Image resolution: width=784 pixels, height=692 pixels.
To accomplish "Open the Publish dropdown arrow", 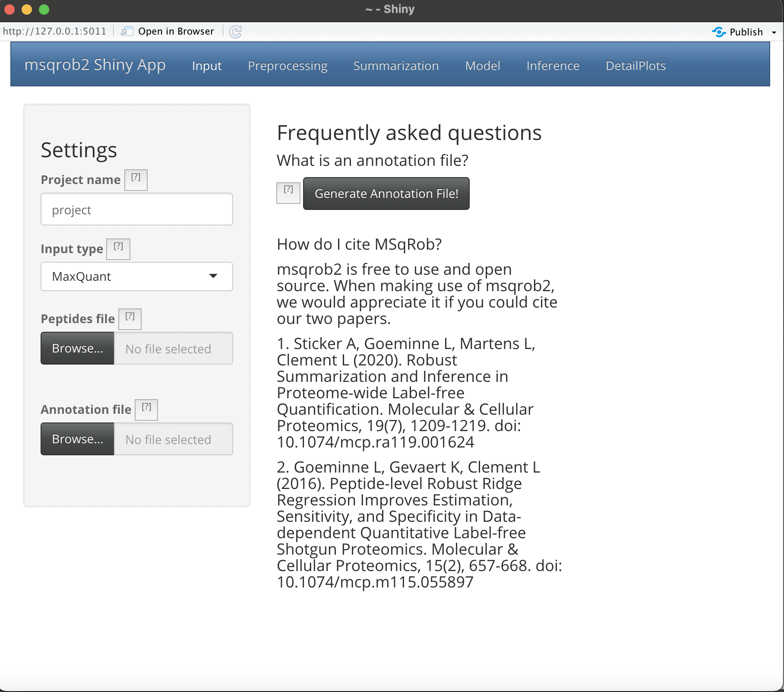I will tap(774, 32).
